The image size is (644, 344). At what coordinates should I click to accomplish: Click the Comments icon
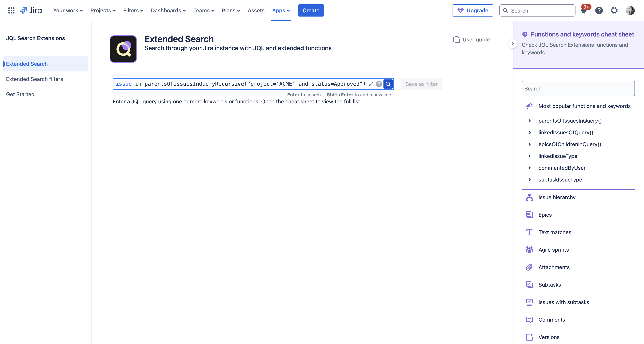[x=529, y=319]
